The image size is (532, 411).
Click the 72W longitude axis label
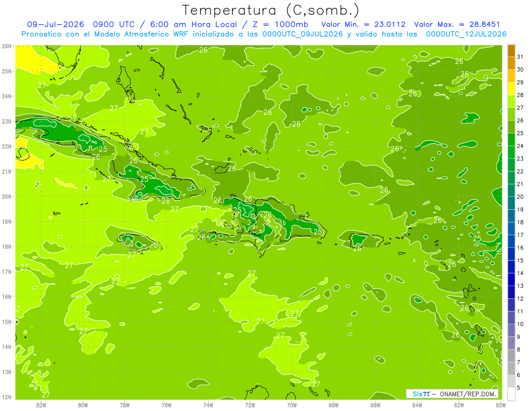tap(250, 405)
